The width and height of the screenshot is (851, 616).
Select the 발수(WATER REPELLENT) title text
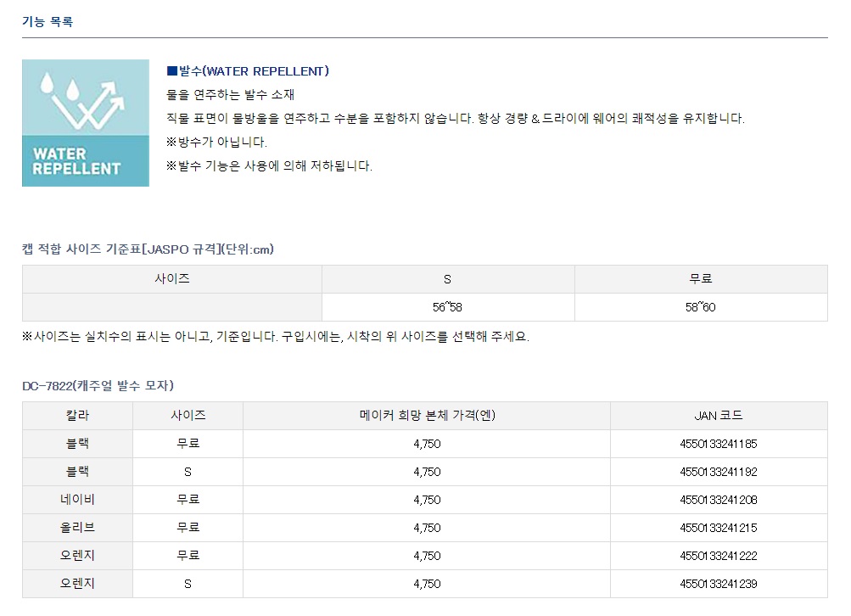tap(248, 71)
